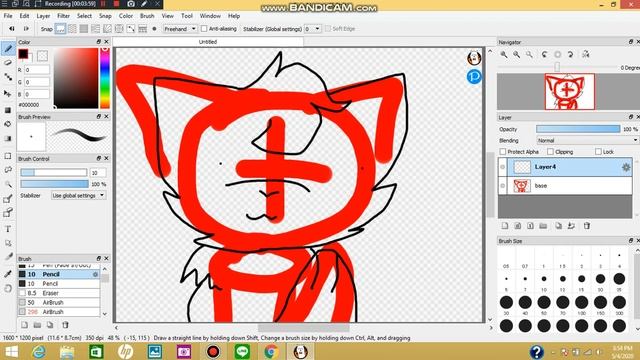Enable Clipping checkbox
Image resolution: width=640 pixels, height=360 pixels.
[x=550, y=151]
